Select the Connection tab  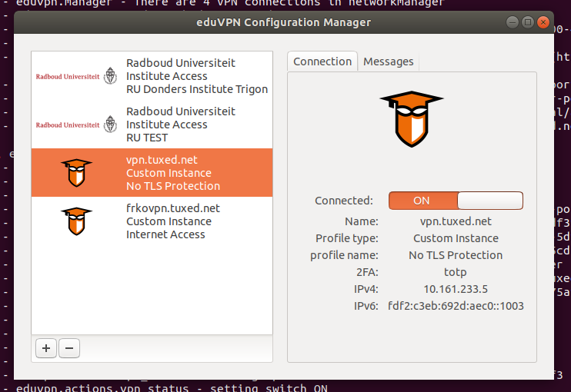click(x=322, y=61)
